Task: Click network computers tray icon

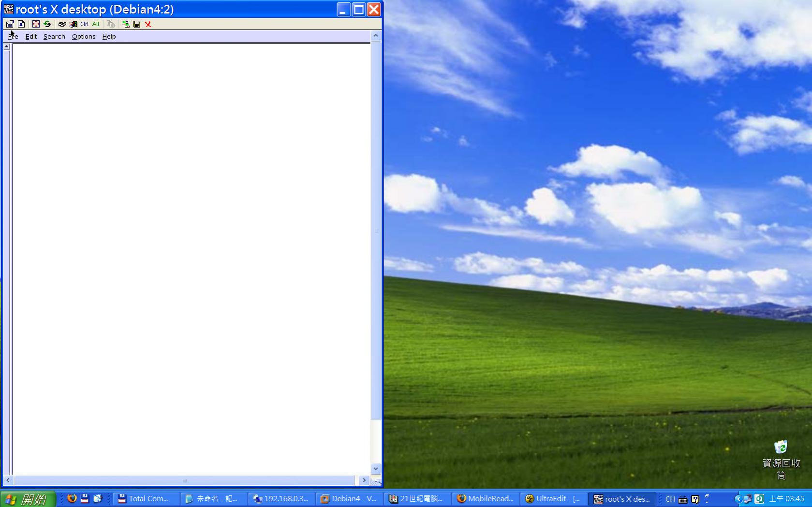Action: tap(748, 499)
